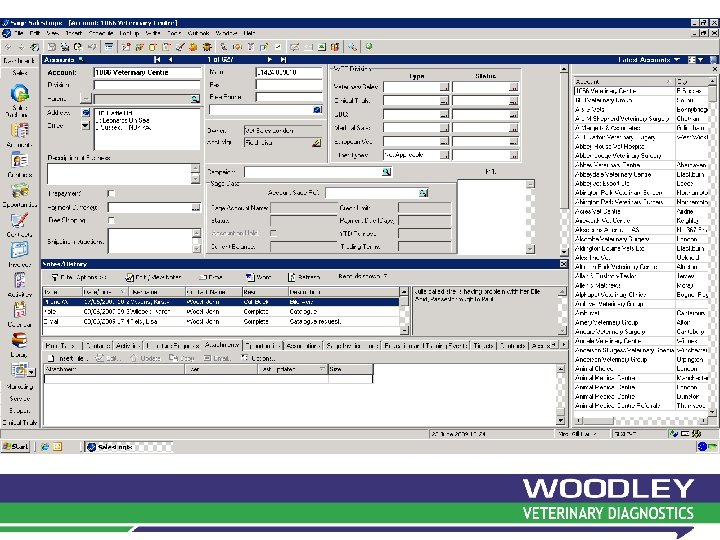Viewport: 720px width, 540px height.
Task: Open the Payment Currency ellipsis picker
Action: click(196, 208)
